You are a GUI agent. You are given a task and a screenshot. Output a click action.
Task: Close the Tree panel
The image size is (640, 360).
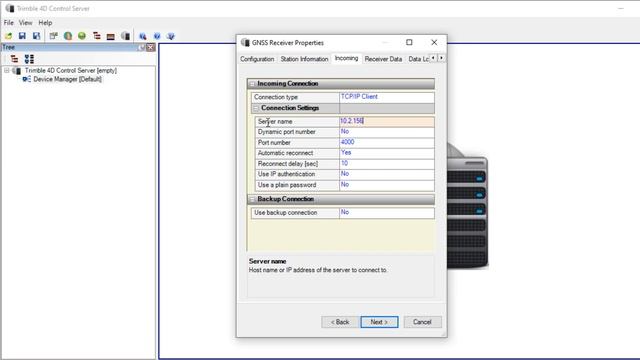151,47
